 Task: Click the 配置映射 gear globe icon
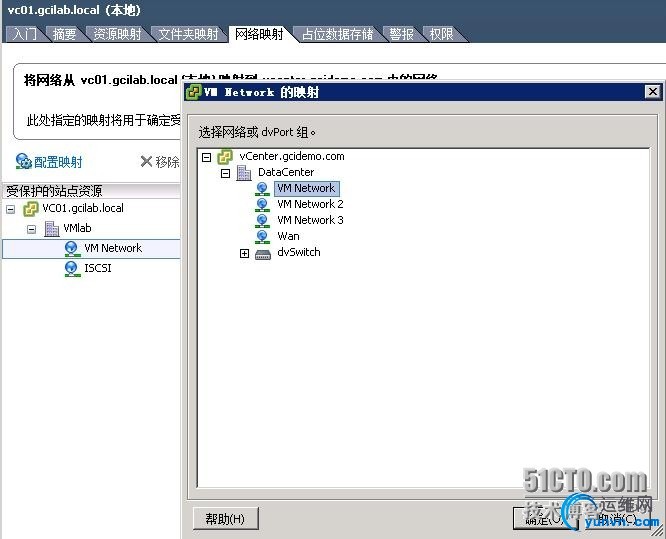[23, 162]
